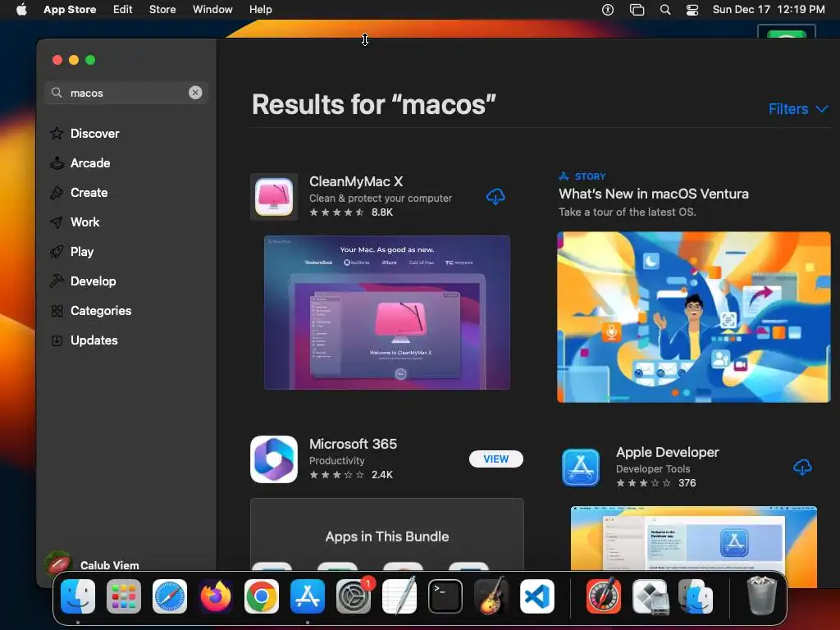Click the search field containing macos
The width and height of the screenshot is (840, 630).
(126, 93)
